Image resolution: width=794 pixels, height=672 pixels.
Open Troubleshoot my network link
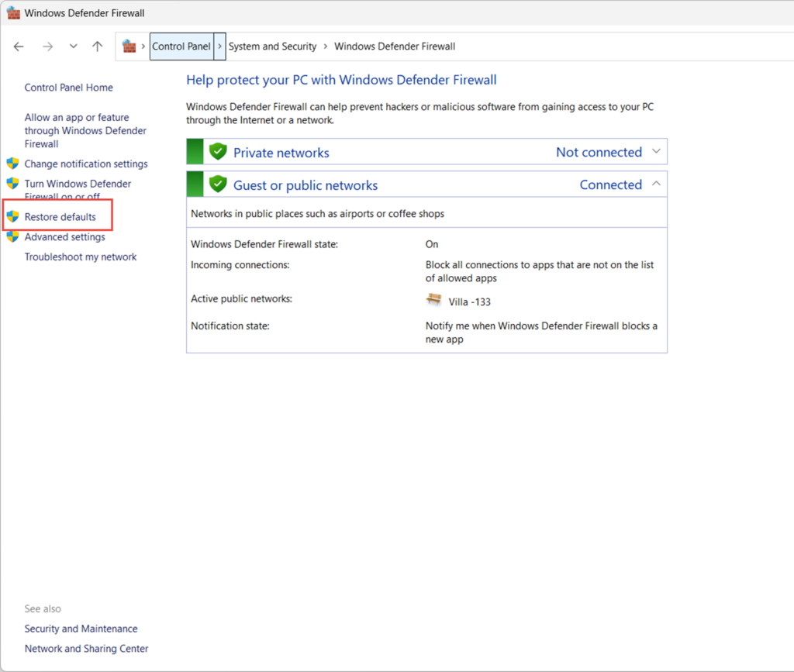81,257
